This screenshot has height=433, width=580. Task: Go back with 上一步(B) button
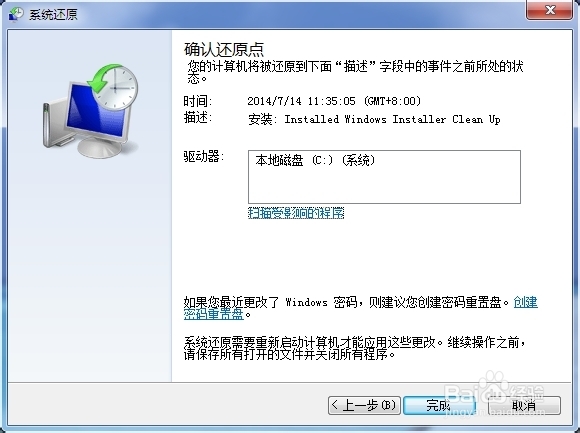[364, 406]
